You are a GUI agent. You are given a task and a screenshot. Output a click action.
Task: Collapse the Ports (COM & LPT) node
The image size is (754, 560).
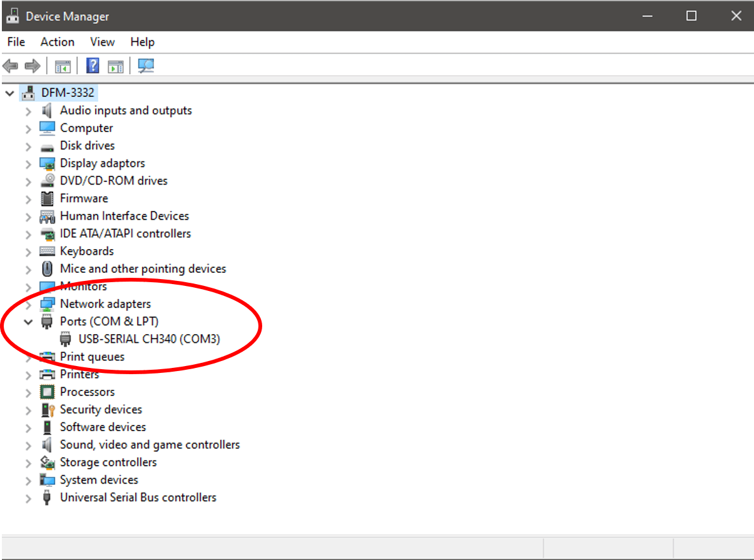point(28,322)
